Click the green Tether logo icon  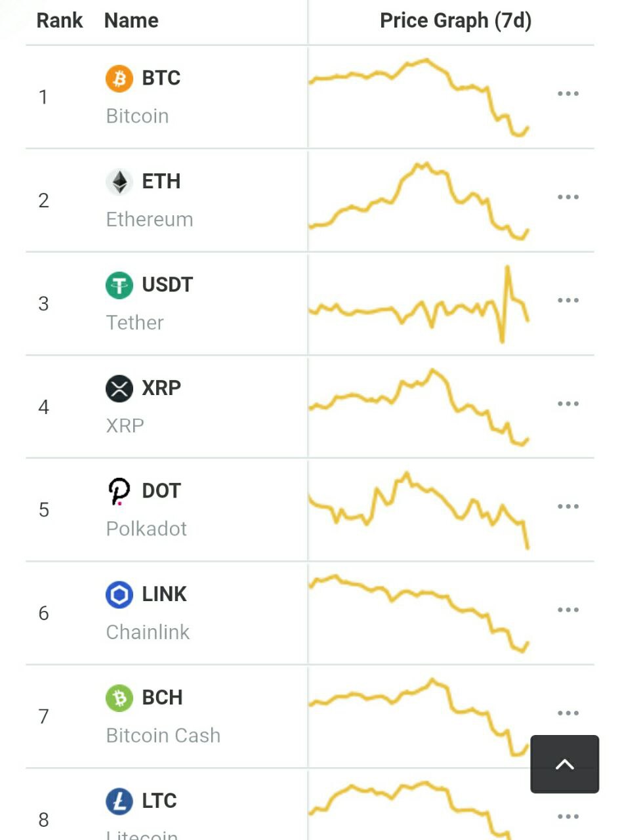tap(119, 285)
